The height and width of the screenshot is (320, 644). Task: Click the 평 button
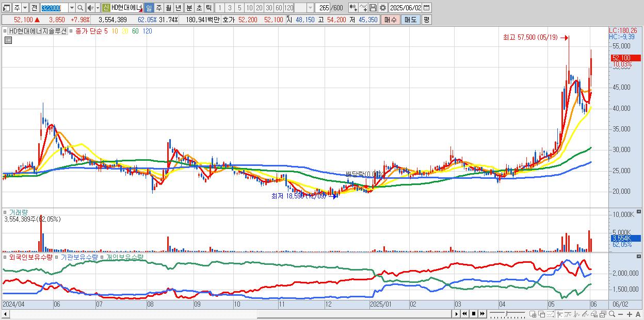426,20
